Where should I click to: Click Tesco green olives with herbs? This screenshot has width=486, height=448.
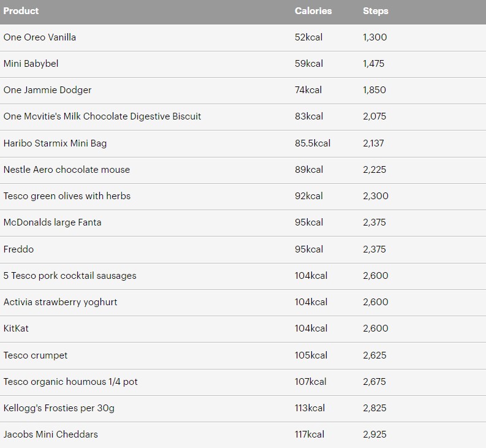point(67,196)
